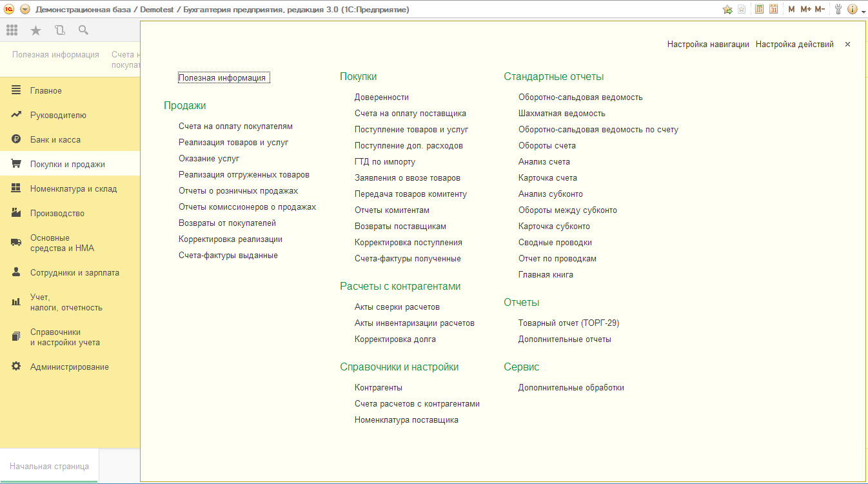Screen dimensions: 868x484
Task: Open Возвраты поставщикам
Action: [x=400, y=227]
